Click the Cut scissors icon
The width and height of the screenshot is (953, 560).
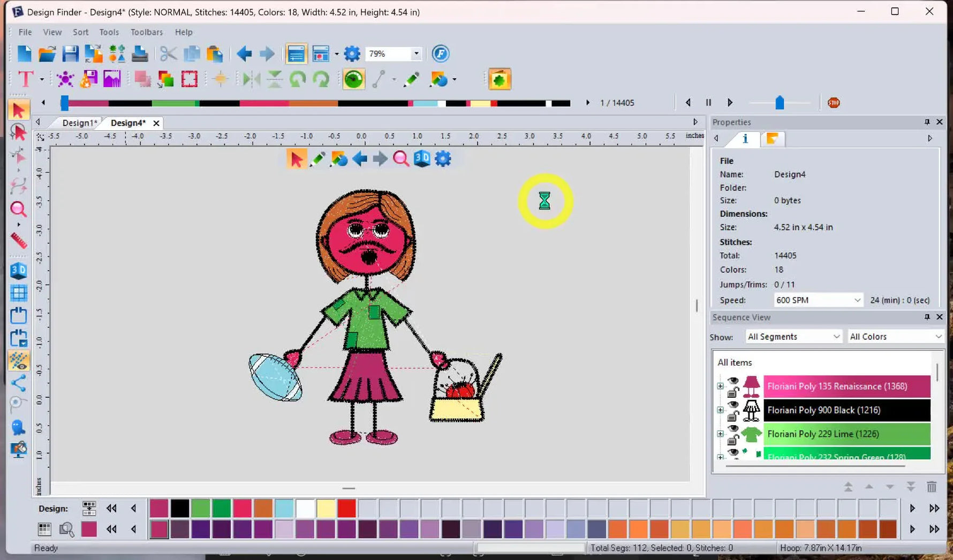168,54
